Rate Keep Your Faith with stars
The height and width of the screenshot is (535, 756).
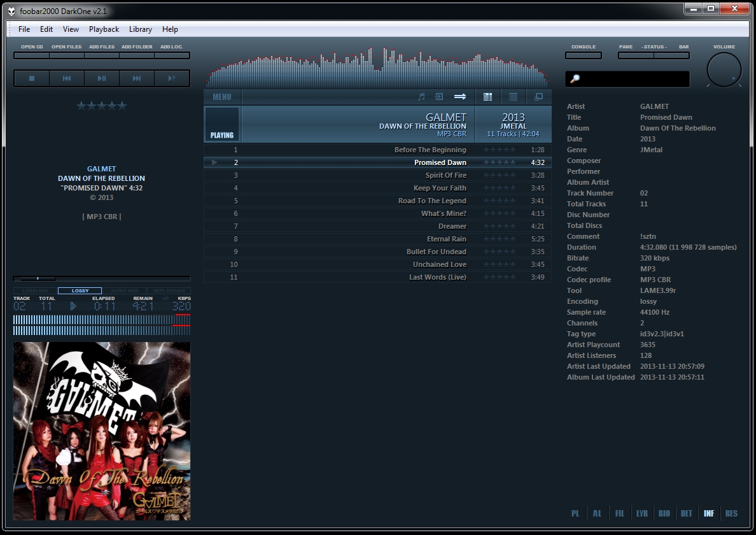[x=500, y=188]
